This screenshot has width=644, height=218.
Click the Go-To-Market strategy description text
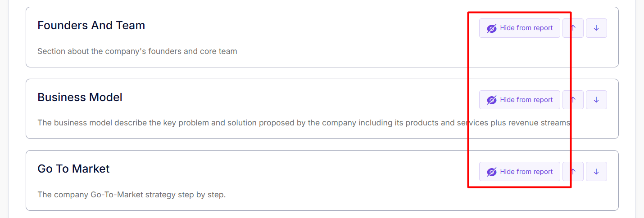coord(131,195)
